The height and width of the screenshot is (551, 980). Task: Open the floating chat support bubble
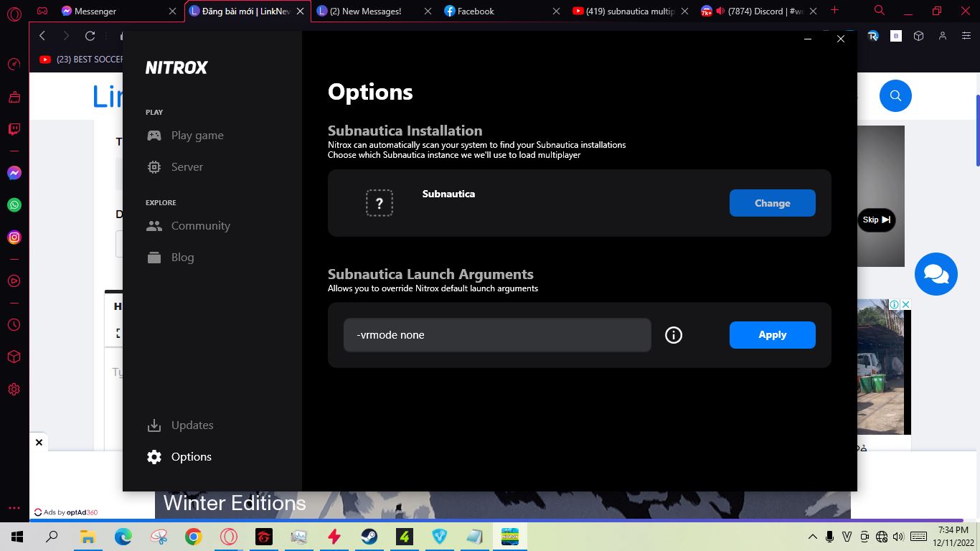click(936, 273)
